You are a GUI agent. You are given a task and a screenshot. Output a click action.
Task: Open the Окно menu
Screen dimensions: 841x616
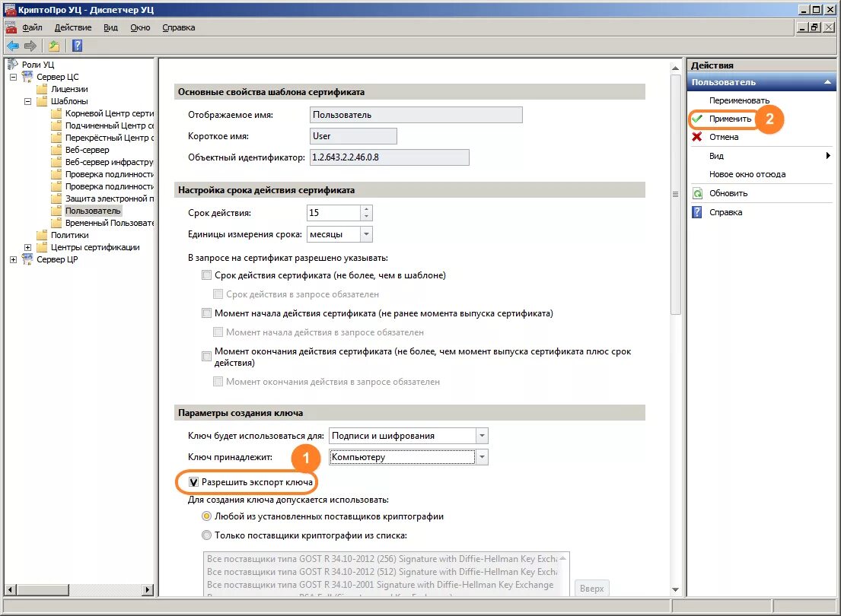click(x=140, y=27)
